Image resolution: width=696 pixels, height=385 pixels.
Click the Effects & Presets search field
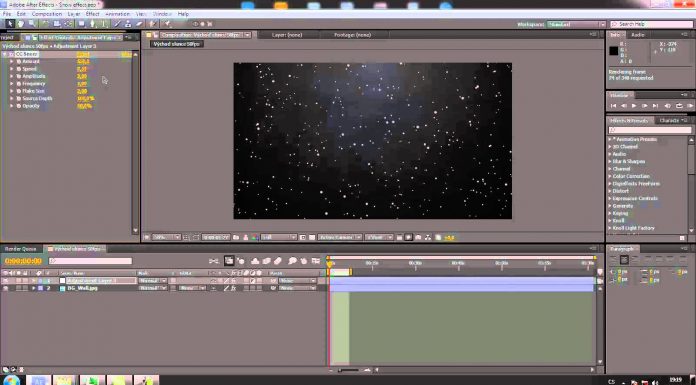point(650,130)
